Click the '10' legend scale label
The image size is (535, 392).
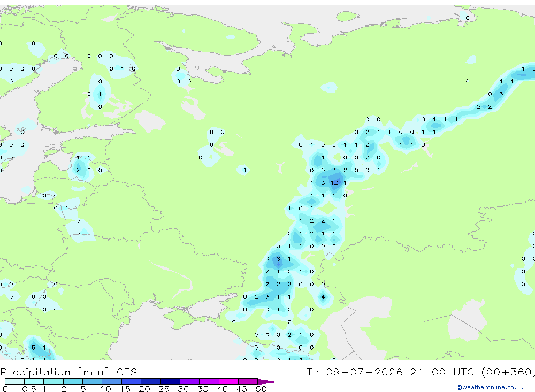[x=106, y=389]
